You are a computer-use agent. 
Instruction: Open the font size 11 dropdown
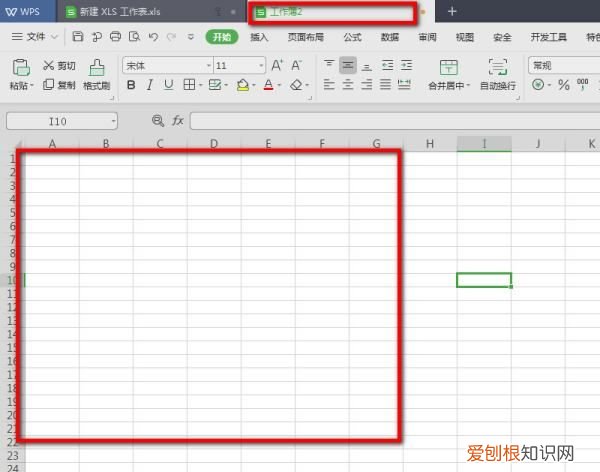pos(261,66)
